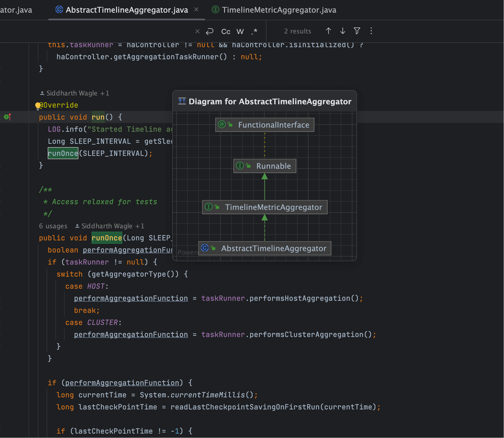504x438 pixels.
Task: Click the @Override annotation
Action: point(59,105)
